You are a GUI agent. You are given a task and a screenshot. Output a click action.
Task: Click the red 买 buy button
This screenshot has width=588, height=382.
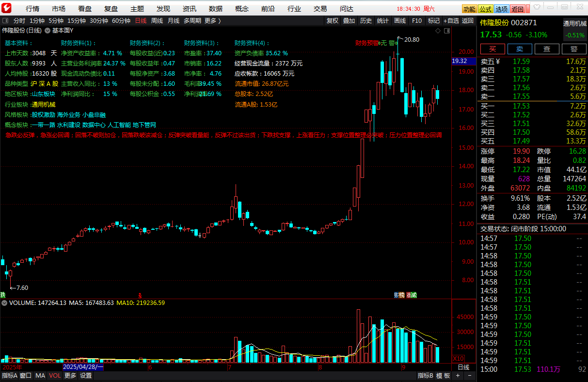(x=493, y=49)
